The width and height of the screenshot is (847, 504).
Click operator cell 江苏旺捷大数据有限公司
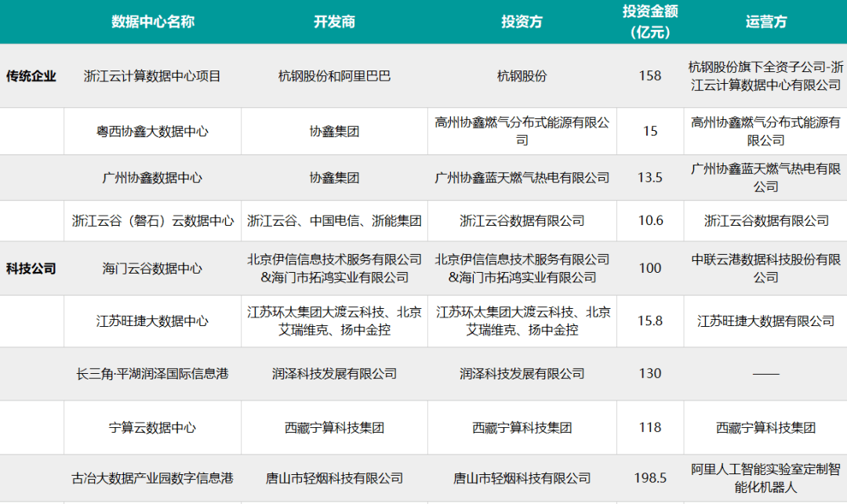coord(766,321)
